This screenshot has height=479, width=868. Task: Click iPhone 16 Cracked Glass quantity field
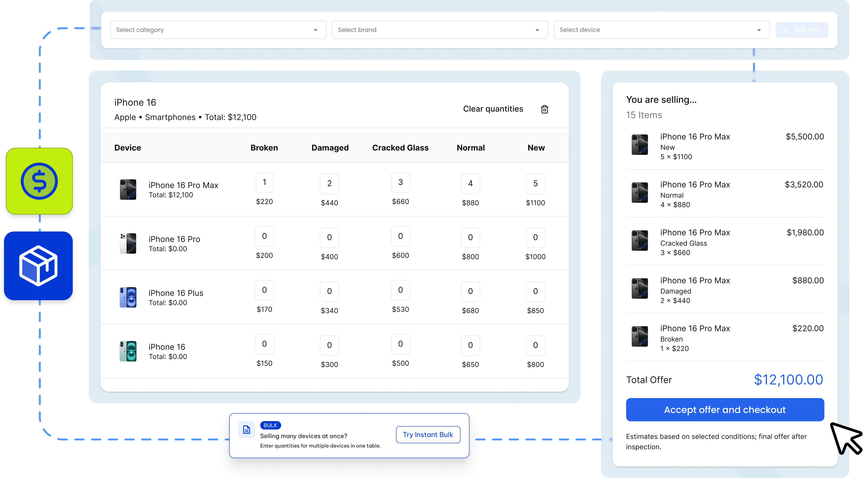point(400,344)
